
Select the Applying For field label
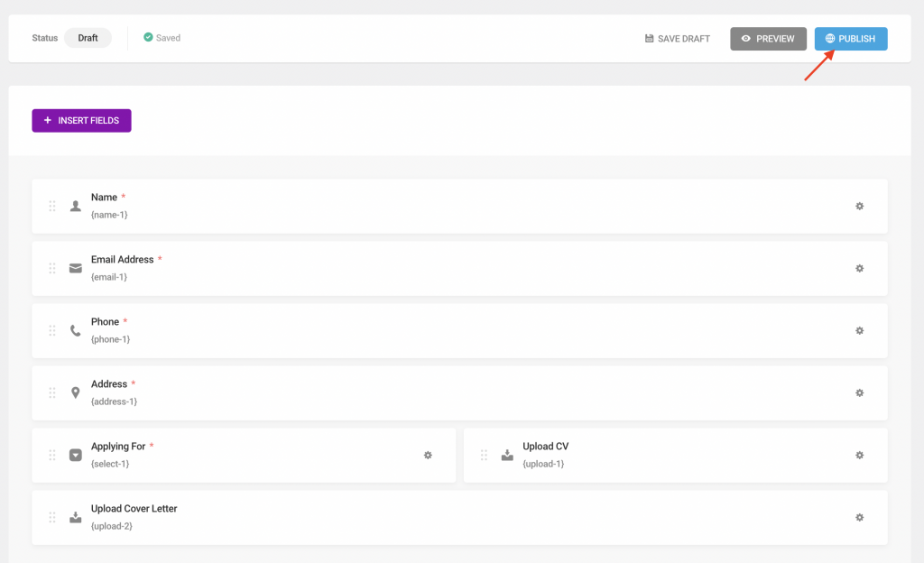click(x=118, y=447)
